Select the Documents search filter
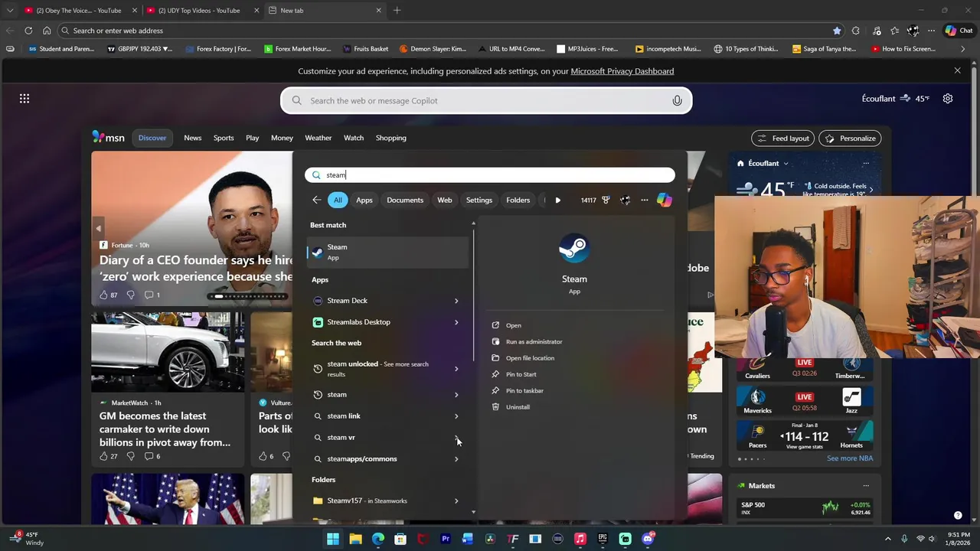This screenshot has width=980, height=551. (x=405, y=200)
